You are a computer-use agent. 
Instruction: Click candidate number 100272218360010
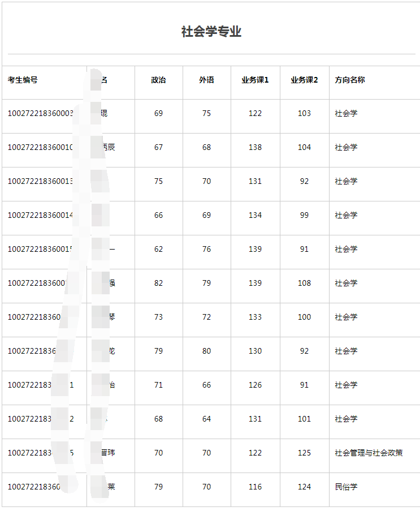point(41,147)
